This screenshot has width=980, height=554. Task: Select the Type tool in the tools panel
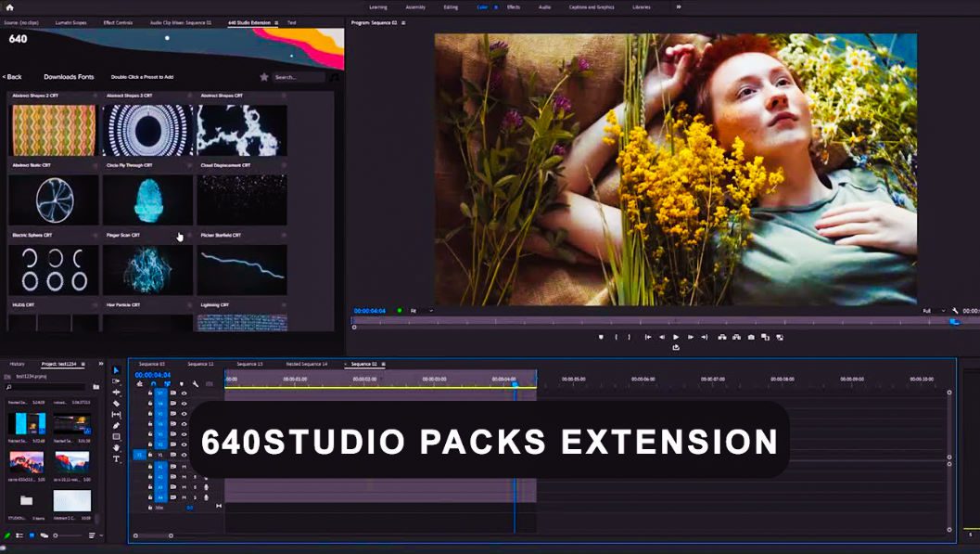pos(116,459)
